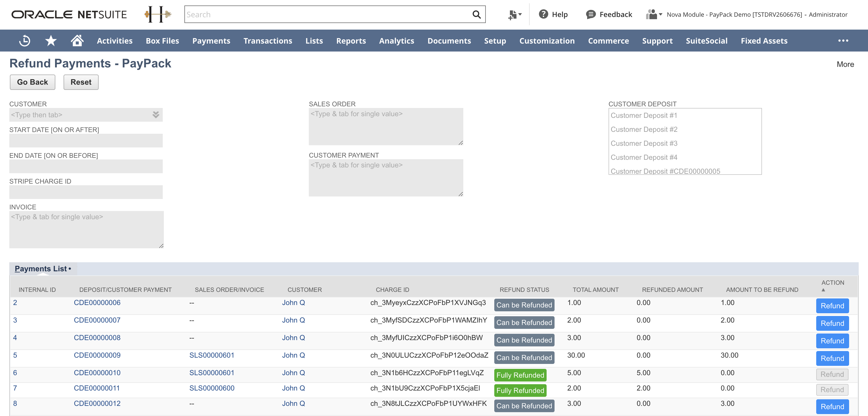
Task: Click the Invoice multi-select field
Action: 86,230
